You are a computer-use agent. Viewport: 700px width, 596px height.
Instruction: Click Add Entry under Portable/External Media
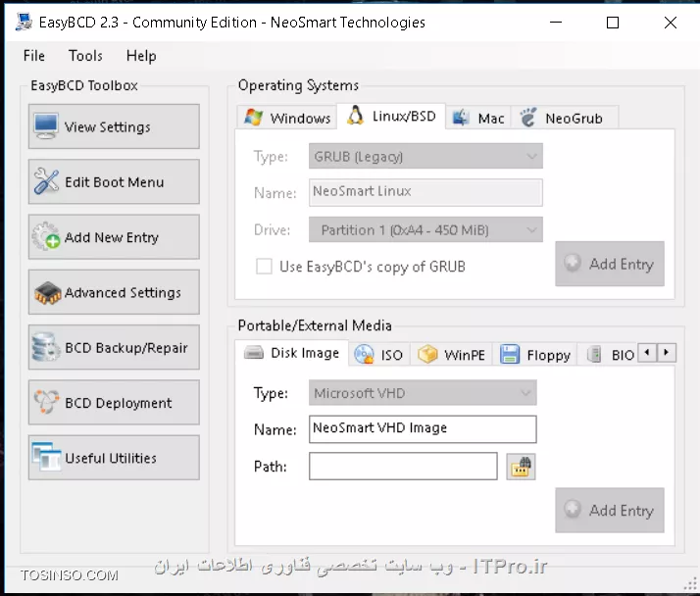(x=610, y=510)
